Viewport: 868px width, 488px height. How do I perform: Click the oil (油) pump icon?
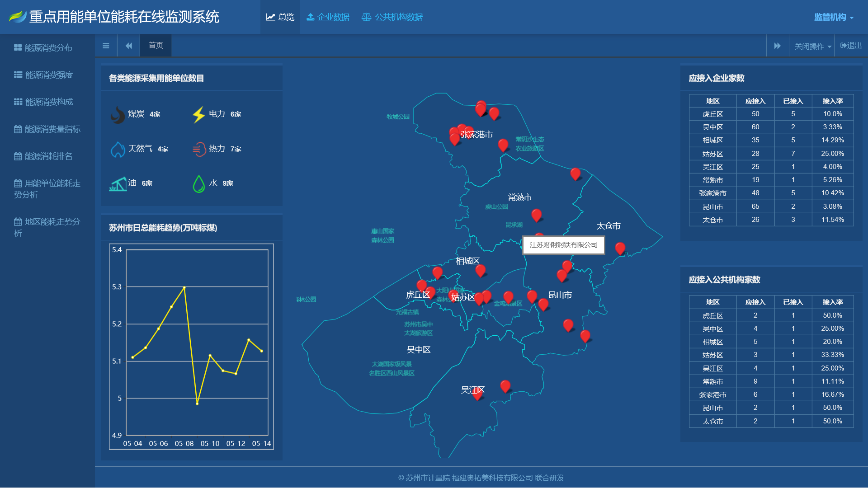tap(118, 183)
